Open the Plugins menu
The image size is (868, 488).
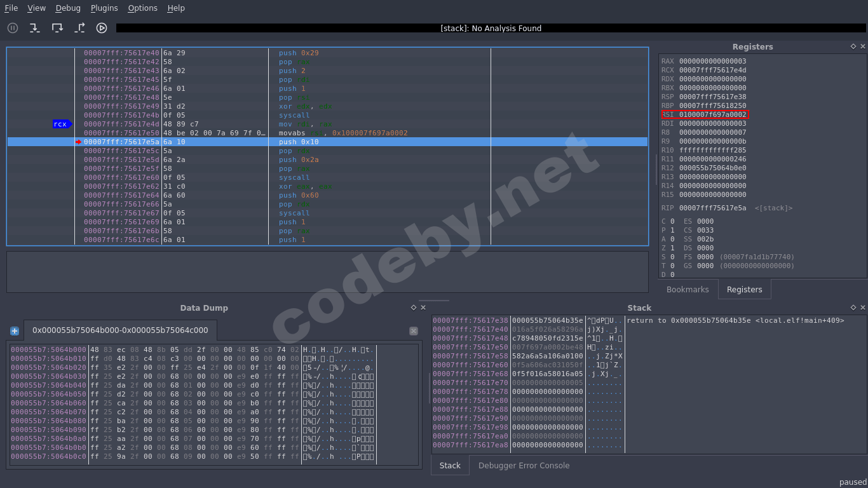click(x=104, y=8)
